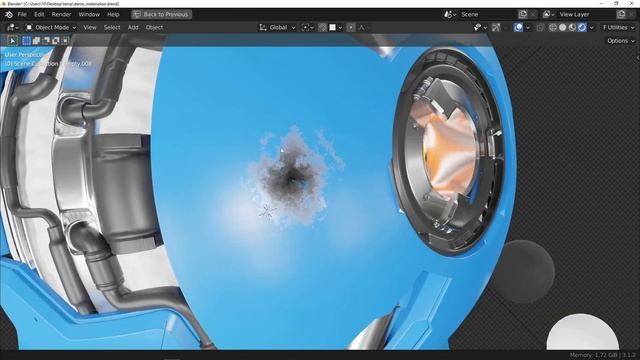Choose set new selection mode

(x=27, y=40)
